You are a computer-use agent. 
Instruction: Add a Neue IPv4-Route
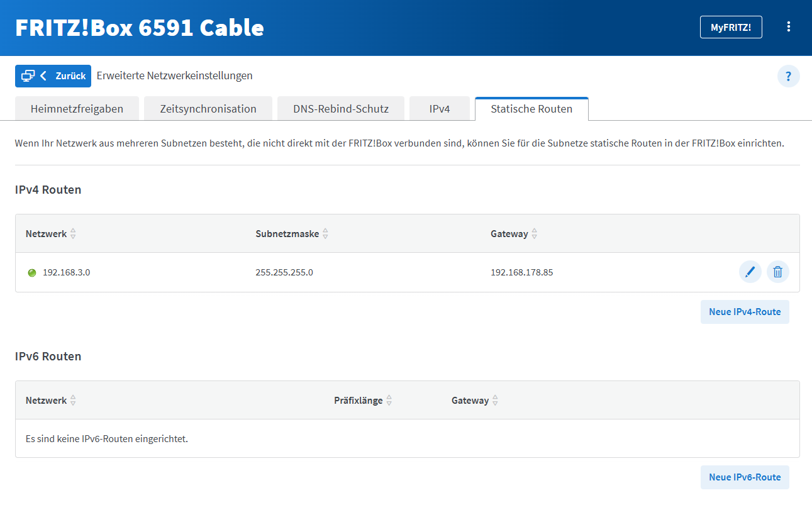745,312
